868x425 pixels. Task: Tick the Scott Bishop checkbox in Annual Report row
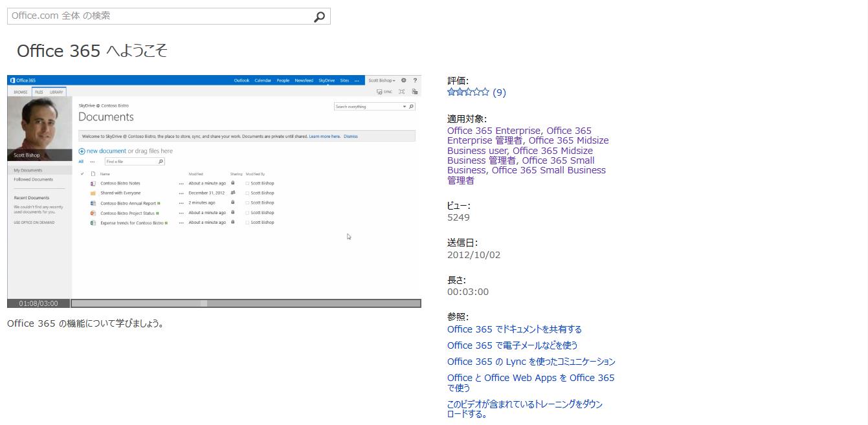(247, 203)
